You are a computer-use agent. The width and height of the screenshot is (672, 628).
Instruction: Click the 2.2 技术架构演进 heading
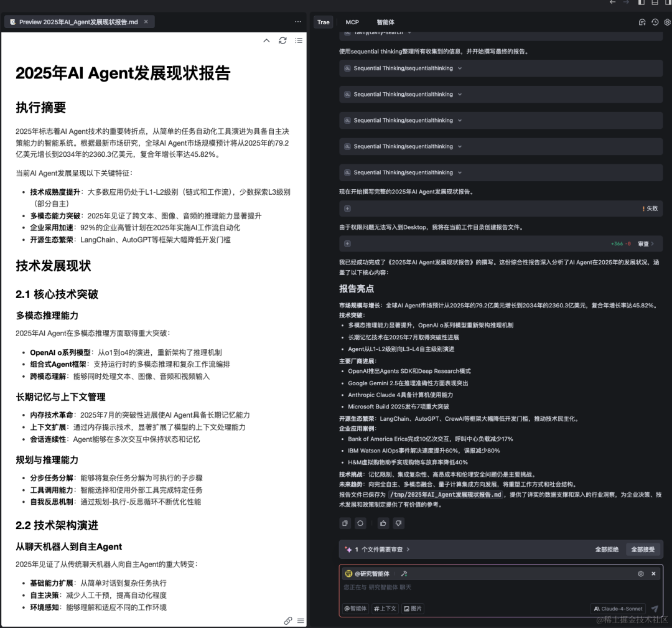pyautogui.click(x=57, y=525)
